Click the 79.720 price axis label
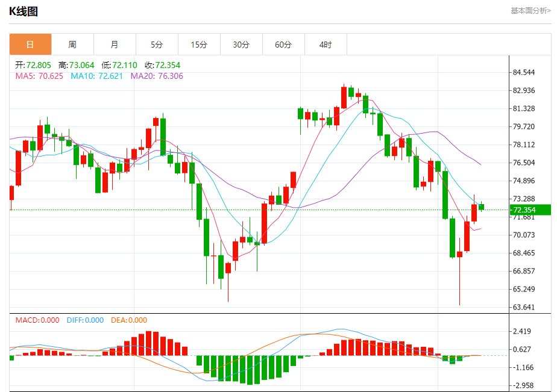The width and height of the screenshot is (557, 392). pos(524,126)
